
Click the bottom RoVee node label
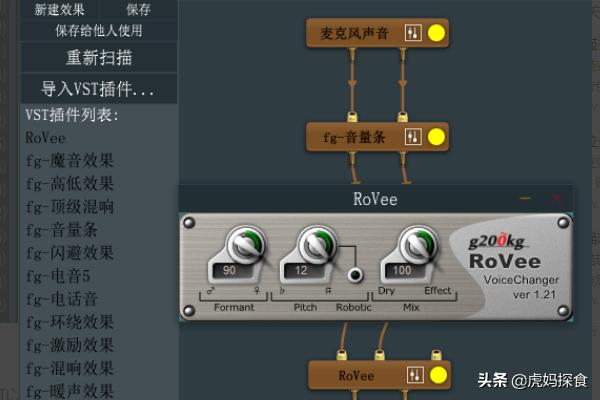coord(356,376)
